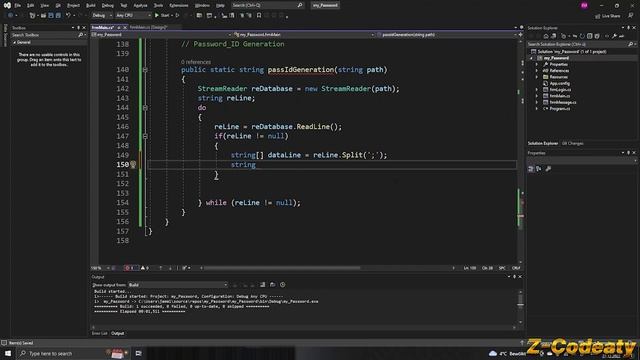The width and height of the screenshot is (640, 360).
Task: Open the Any CPU platform dropdown
Action: 133,16
